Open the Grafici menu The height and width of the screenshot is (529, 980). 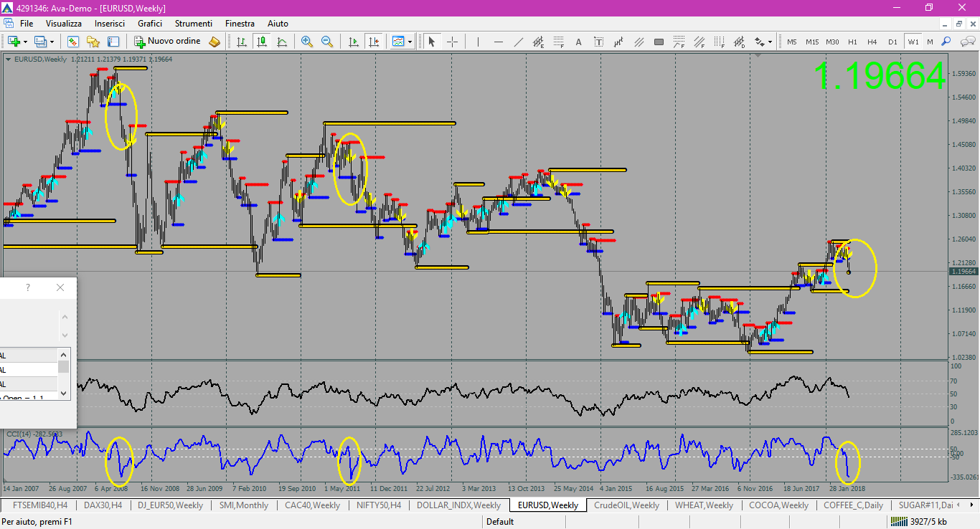click(x=150, y=24)
